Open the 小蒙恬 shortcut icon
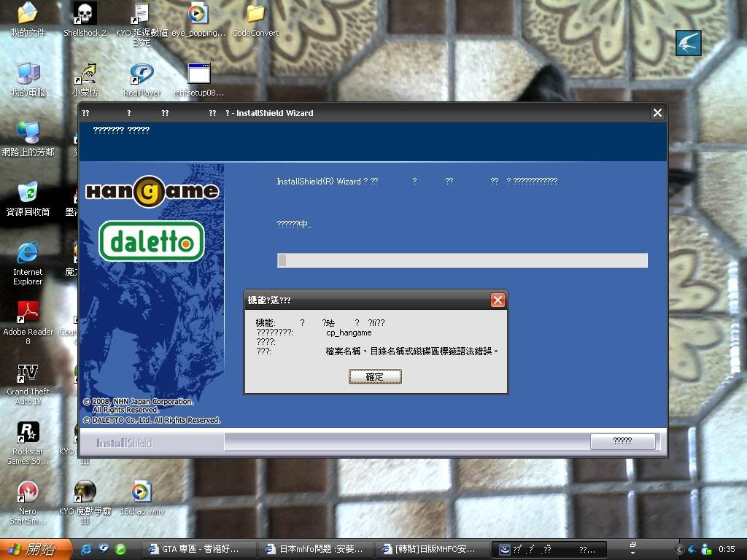Screen dimensions: 747x560 pyautogui.click(x=85, y=79)
